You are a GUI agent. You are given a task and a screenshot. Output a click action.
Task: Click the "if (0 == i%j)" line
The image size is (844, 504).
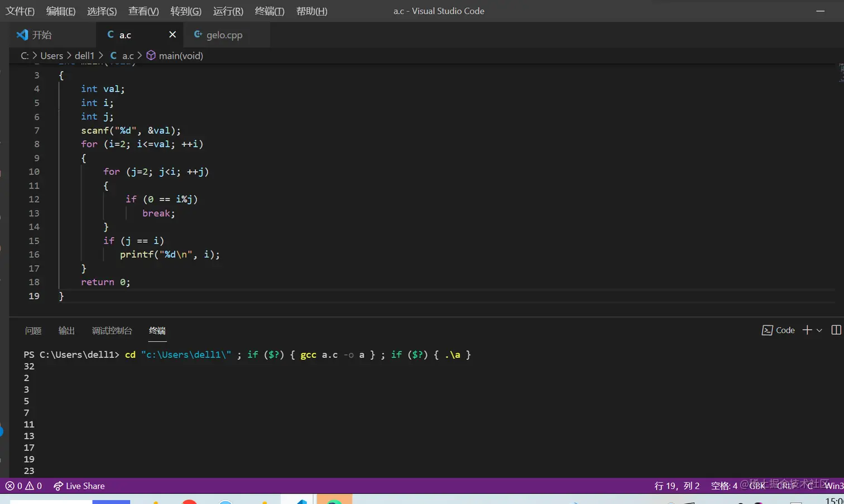click(x=162, y=199)
